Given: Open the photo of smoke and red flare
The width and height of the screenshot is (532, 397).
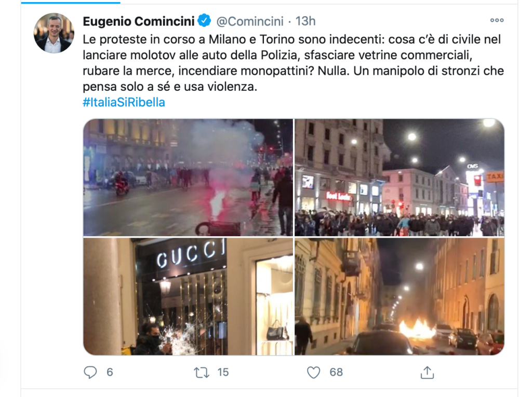Looking at the screenshot, I should [188, 177].
